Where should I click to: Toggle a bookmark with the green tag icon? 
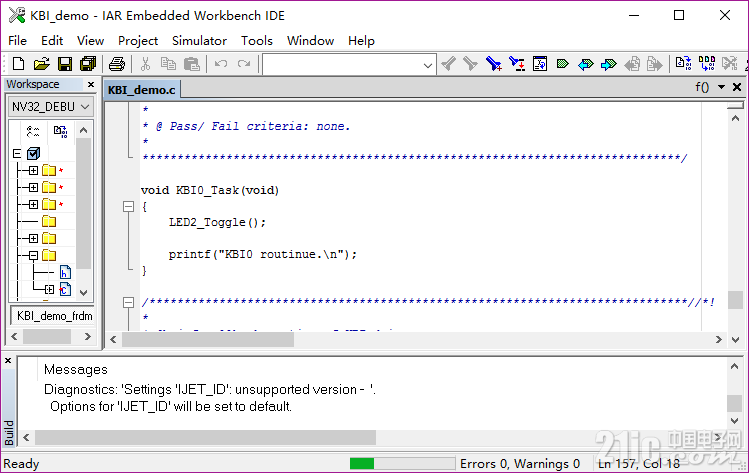pos(563,64)
